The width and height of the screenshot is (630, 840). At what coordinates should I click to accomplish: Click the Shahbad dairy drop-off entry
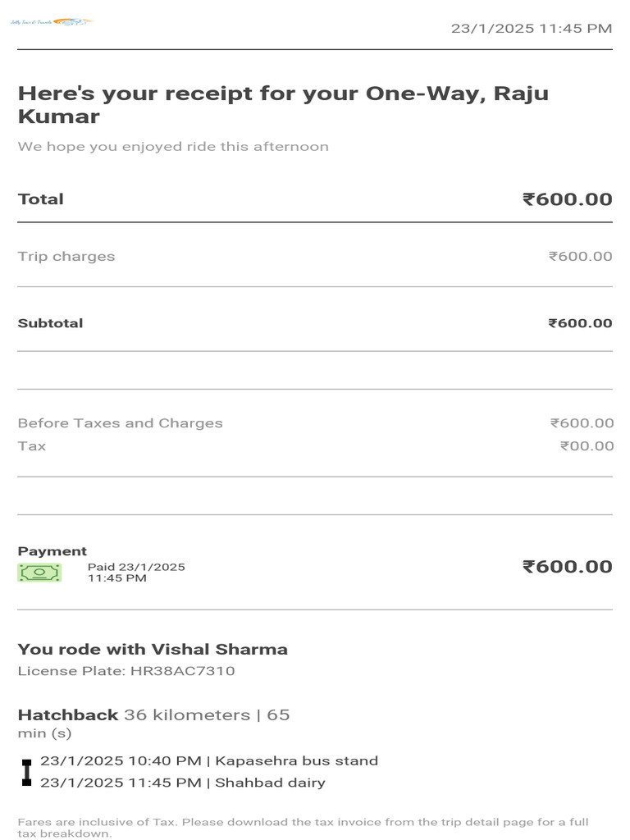(183, 783)
